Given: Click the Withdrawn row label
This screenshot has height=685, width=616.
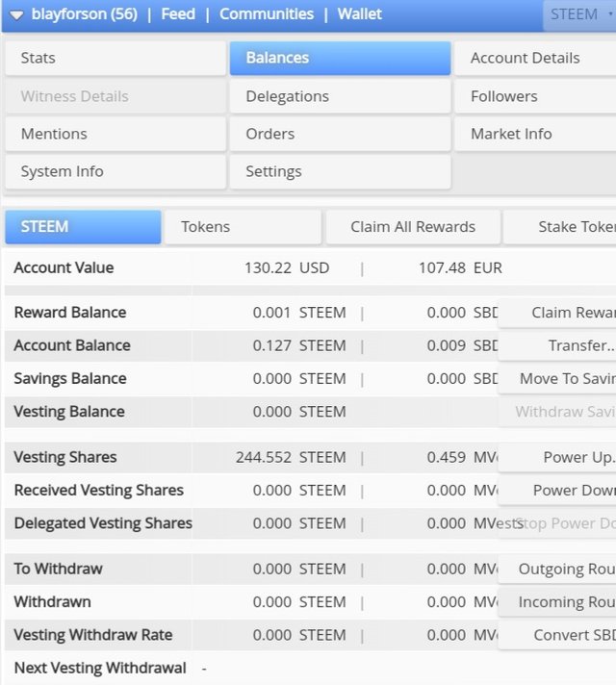Looking at the screenshot, I should click(53, 602).
